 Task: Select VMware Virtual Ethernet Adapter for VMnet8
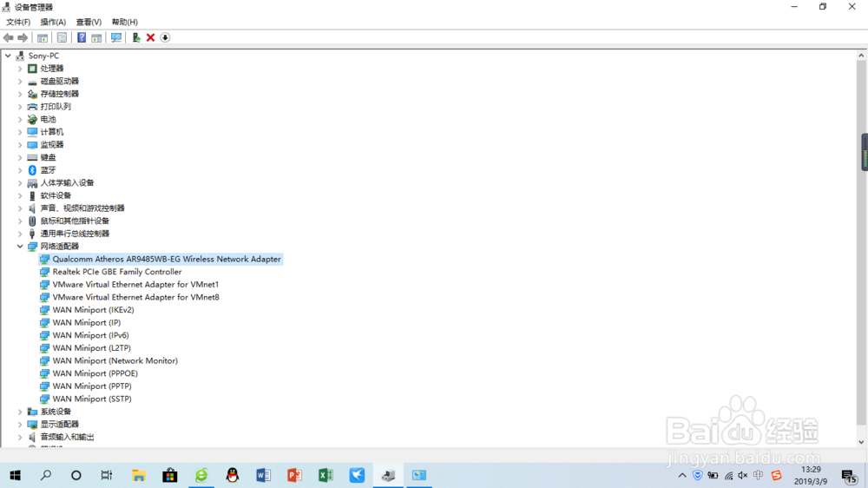pos(135,298)
